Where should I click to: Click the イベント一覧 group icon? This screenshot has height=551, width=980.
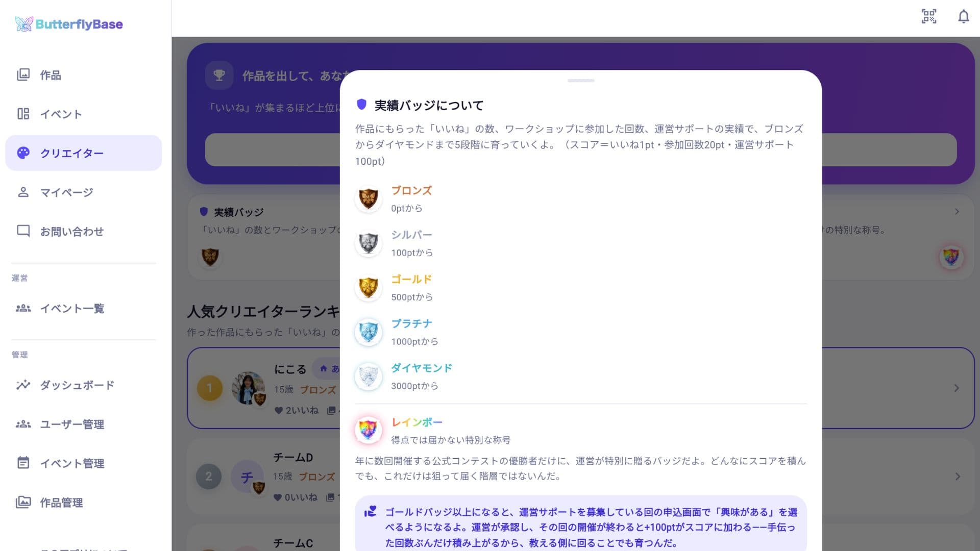23,308
